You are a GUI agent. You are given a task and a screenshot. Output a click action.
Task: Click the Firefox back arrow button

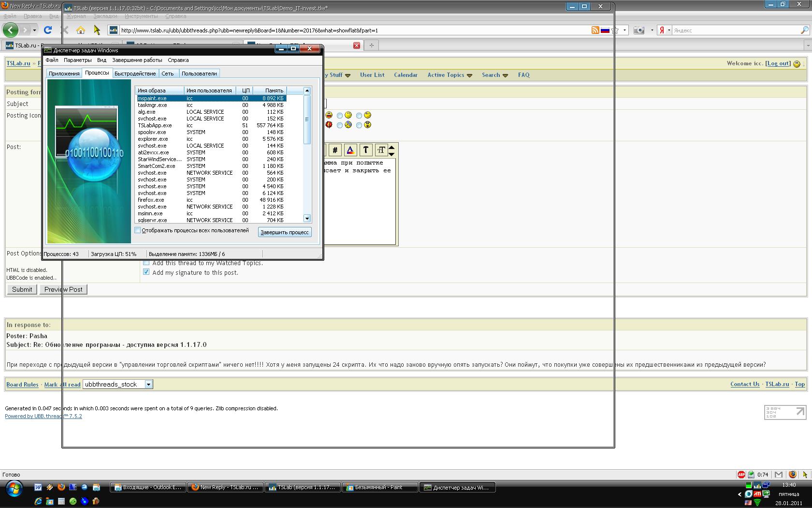pyautogui.click(x=11, y=30)
